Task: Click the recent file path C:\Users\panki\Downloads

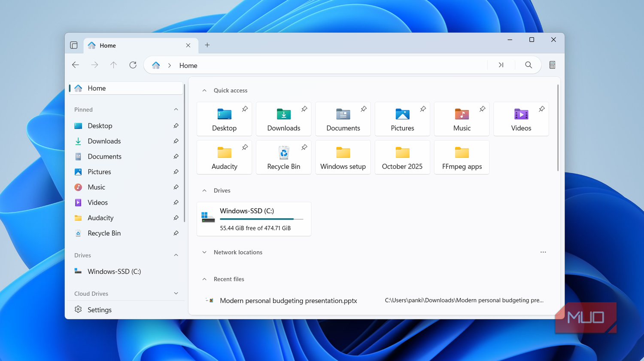Action: (x=464, y=300)
